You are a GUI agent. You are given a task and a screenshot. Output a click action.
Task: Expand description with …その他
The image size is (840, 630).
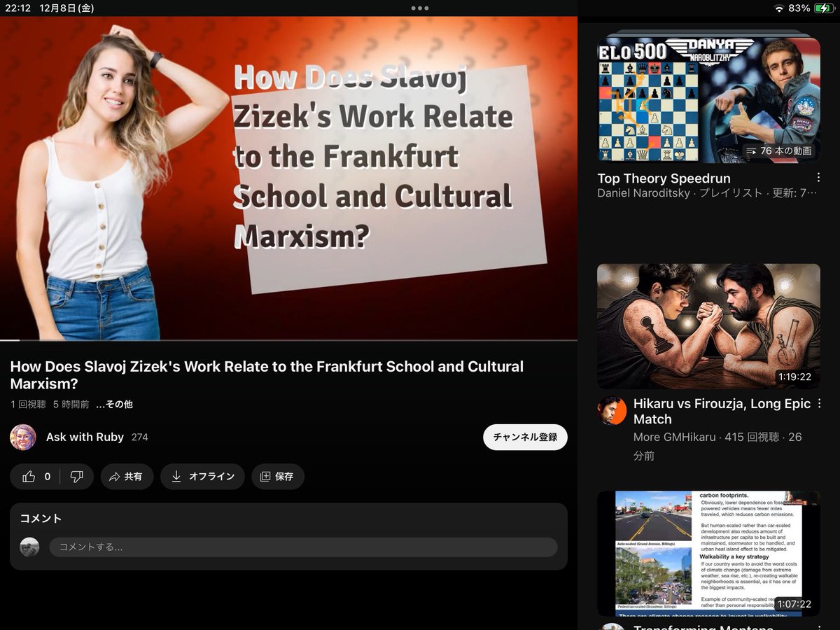(114, 405)
